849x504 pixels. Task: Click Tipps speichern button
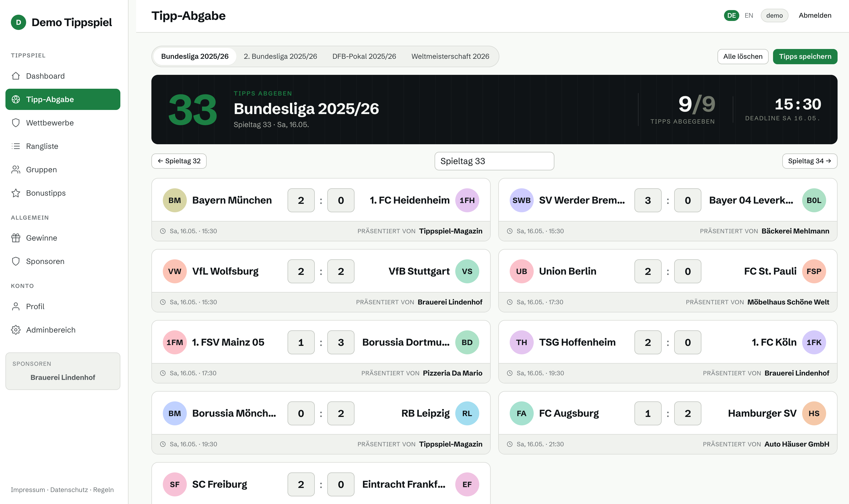[x=805, y=56]
